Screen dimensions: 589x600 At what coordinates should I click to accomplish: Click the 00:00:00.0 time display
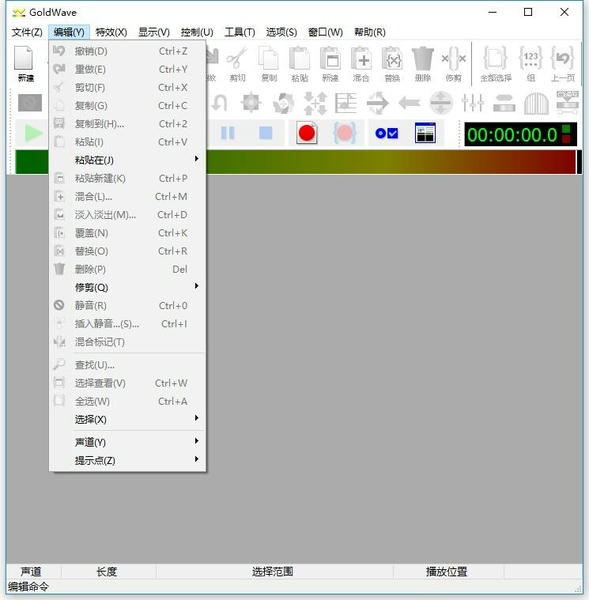[520, 134]
